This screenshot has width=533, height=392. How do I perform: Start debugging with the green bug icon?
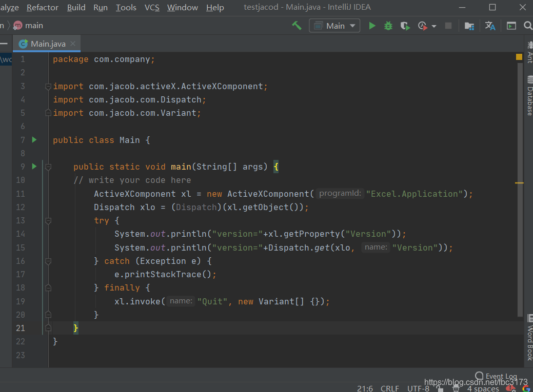click(x=388, y=26)
